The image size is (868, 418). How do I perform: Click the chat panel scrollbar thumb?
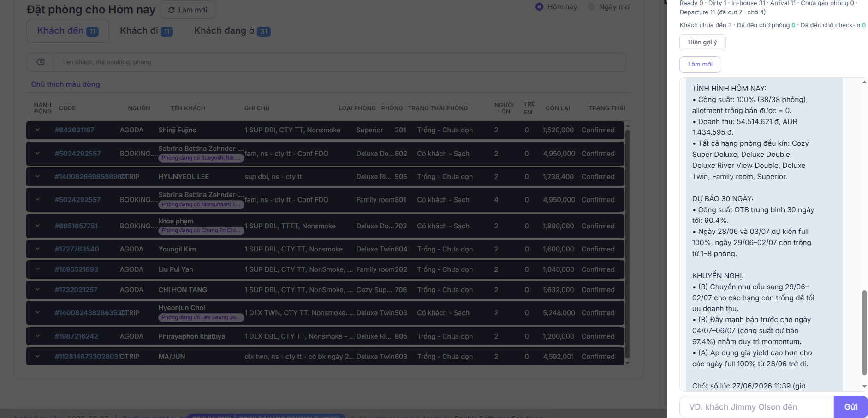pos(864,332)
